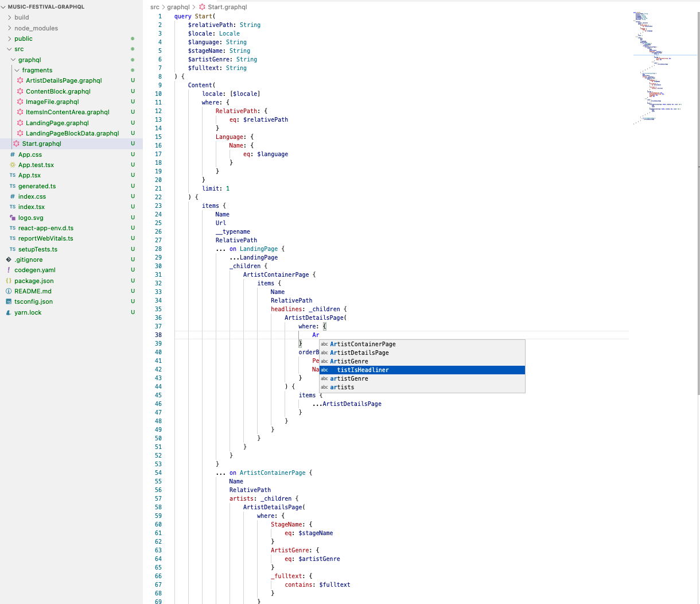Choose ArtistGenre suggestion in autocomplete popup
The image size is (700, 604).
tap(349, 361)
